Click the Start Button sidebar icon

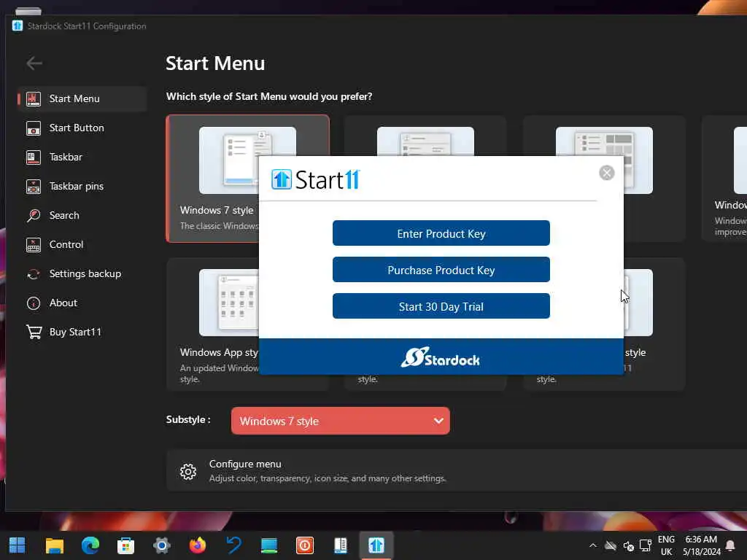click(34, 128)
